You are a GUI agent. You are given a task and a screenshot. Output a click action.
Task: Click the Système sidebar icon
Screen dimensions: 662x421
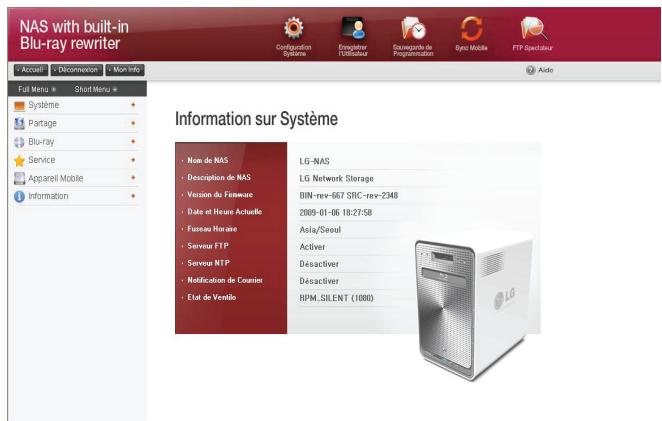[x=19, y=105]
